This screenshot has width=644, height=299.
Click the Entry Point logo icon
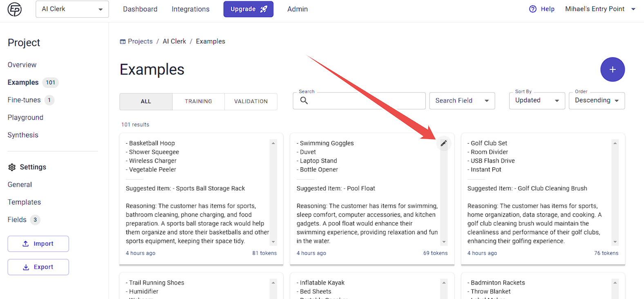[15, 9]
